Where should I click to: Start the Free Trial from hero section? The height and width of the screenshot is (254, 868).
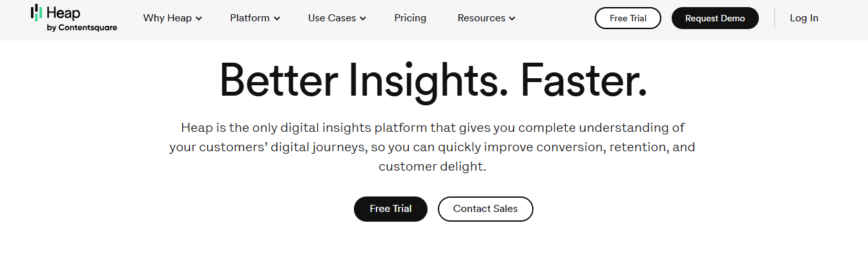[x=391, y=209]
